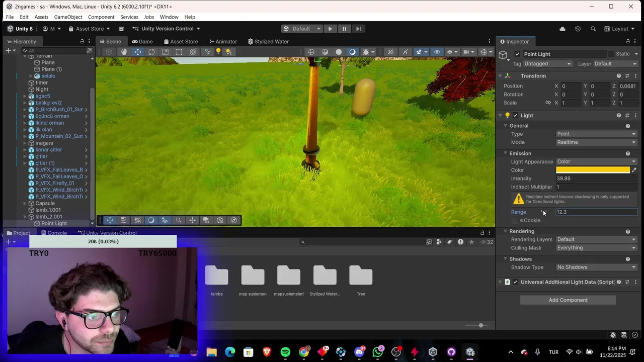Viewport: 644px width, 362px height.
Task: Open Scene view gizmos menu icon
Action: [x=484, y=52]
